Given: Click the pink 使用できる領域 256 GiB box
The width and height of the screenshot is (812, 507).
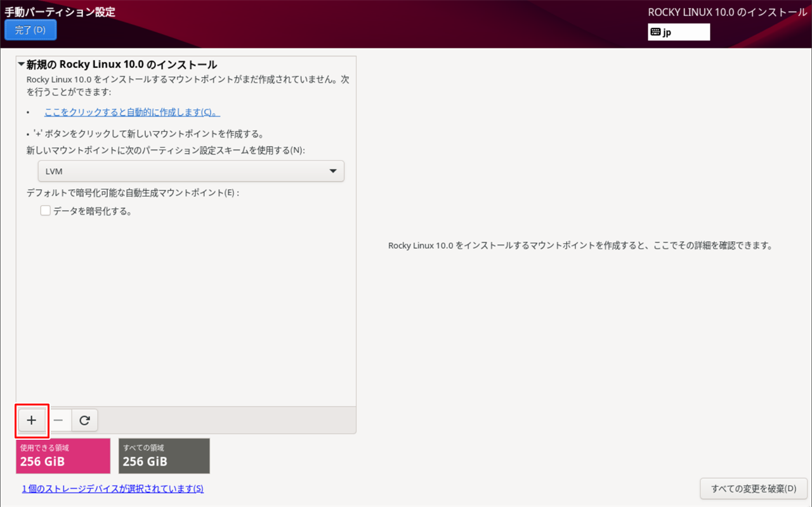Looking at the screenshot, I should tap(63, 456).
